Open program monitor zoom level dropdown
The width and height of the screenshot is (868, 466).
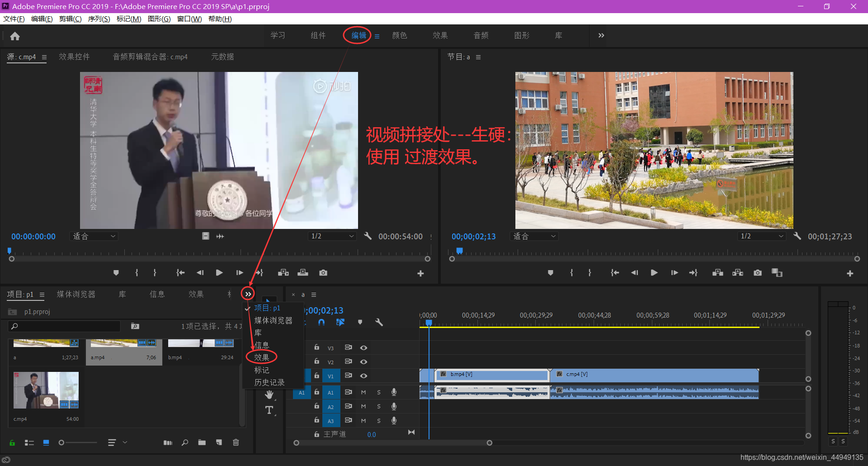click(x=534, y=236)
